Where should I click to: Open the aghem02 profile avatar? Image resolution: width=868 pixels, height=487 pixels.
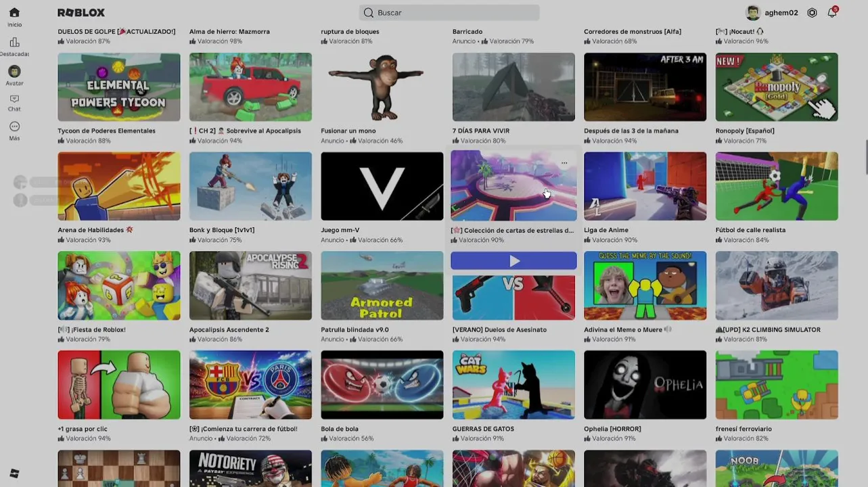(753, 13)
